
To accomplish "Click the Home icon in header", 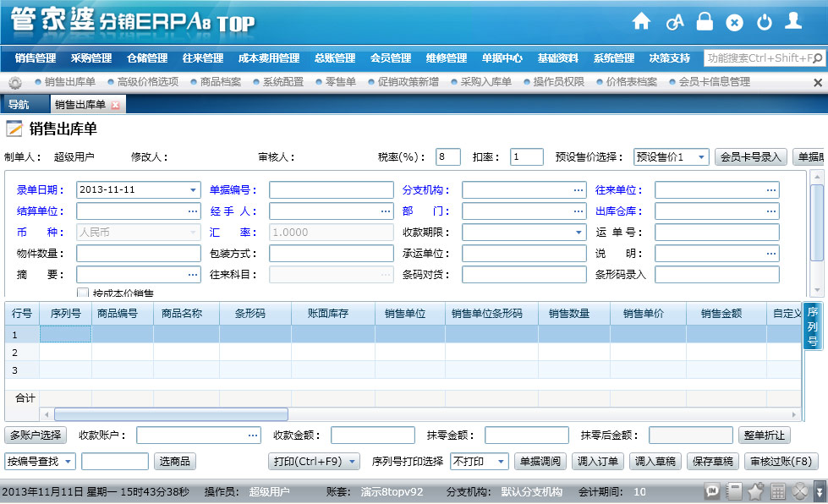I will (642, 22).
